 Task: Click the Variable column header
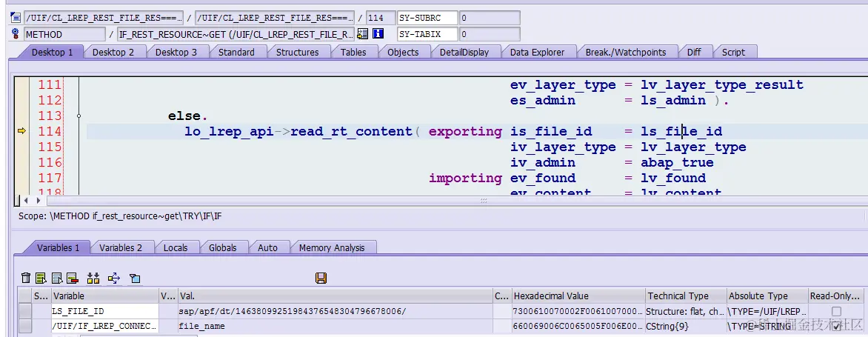coord(104,296)
